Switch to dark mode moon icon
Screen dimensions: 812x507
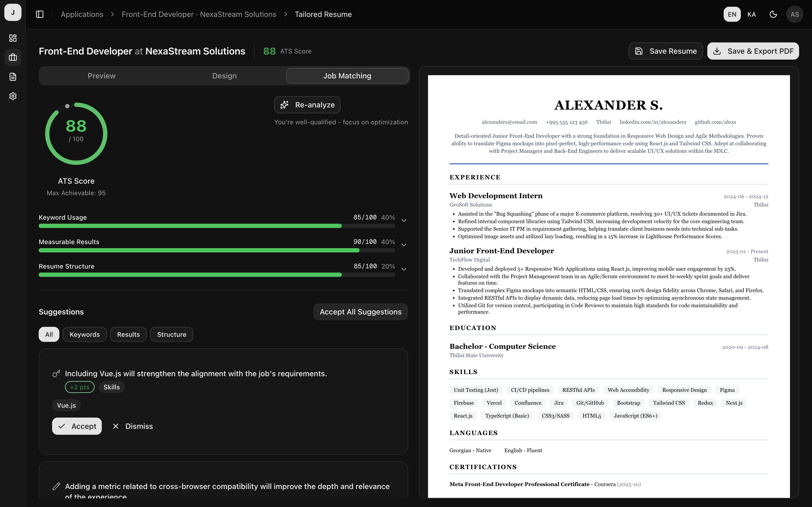point(773,15)
